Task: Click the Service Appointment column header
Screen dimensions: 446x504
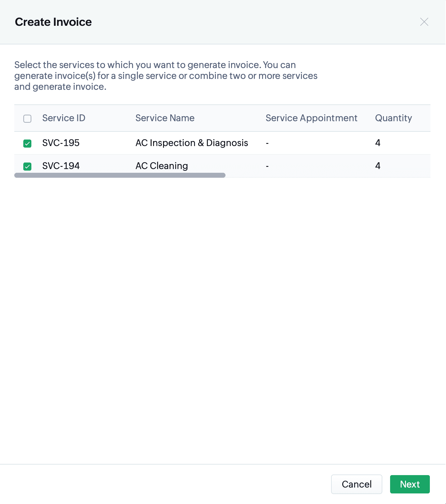Action: [x=311, y=118]
